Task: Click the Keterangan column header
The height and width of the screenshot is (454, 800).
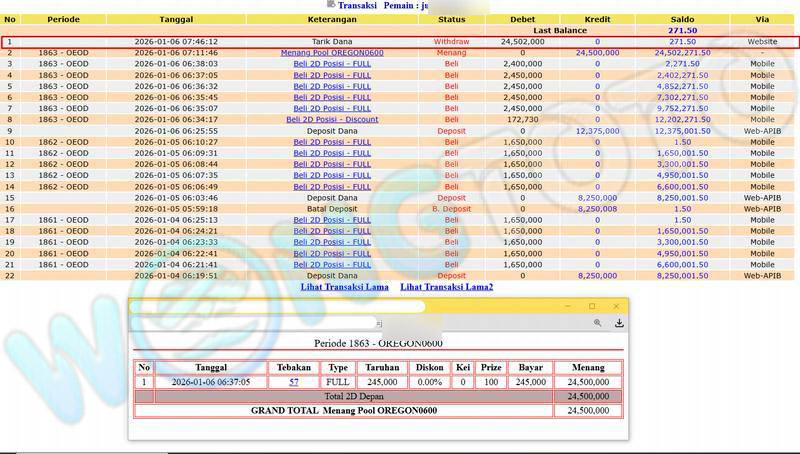Action: tap(331, 19)
